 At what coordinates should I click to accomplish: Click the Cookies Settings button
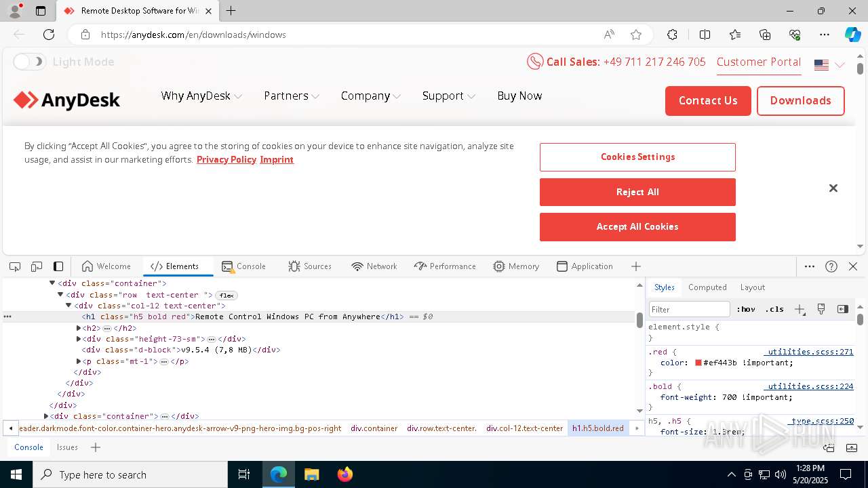click(637, 157)
